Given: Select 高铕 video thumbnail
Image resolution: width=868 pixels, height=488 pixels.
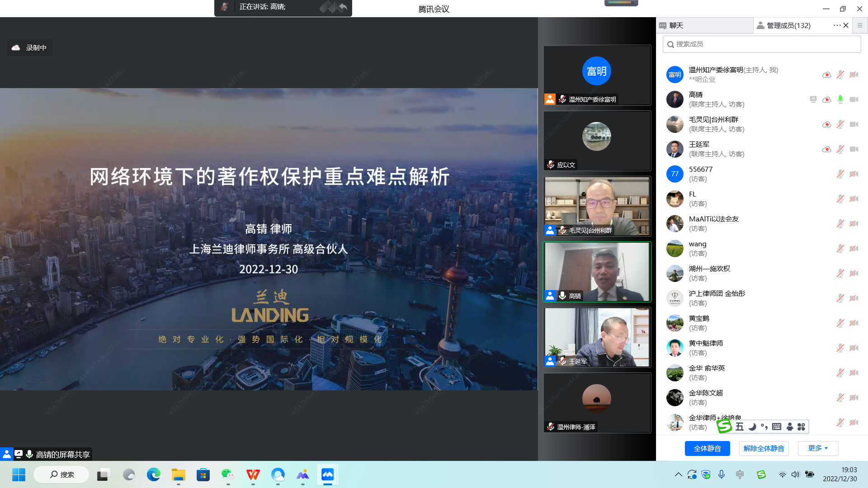Looking at the screenshot, I should click(x=597, y=272).
